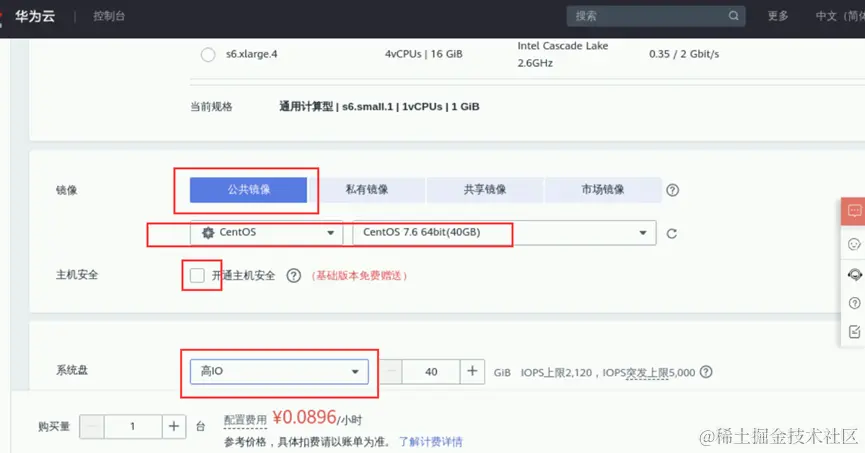Click the smiley feedback icon in sidebar
The height and width of the screenshot is (453, 865).
click(854, 244)
